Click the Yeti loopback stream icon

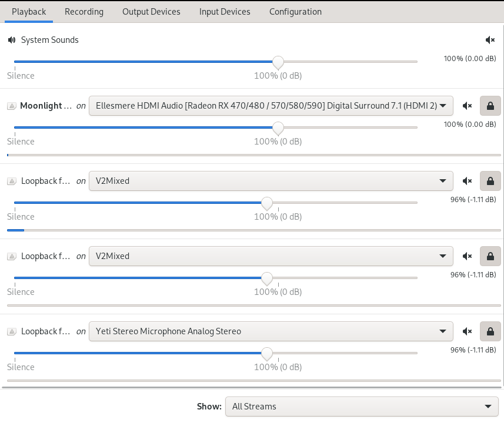[12, 331]
